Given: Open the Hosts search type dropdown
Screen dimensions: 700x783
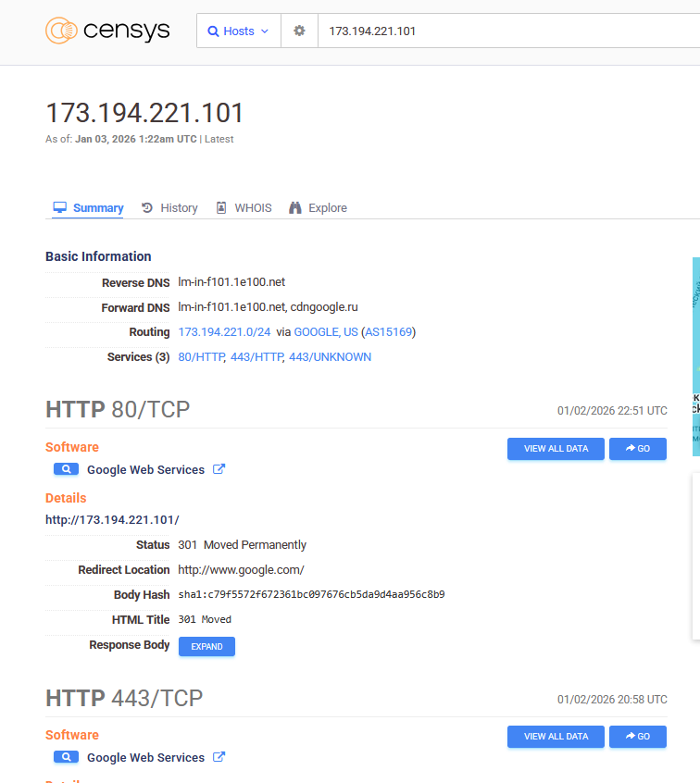Looking at the screenshot, I should pyautogui.click(x=238, y=31).
